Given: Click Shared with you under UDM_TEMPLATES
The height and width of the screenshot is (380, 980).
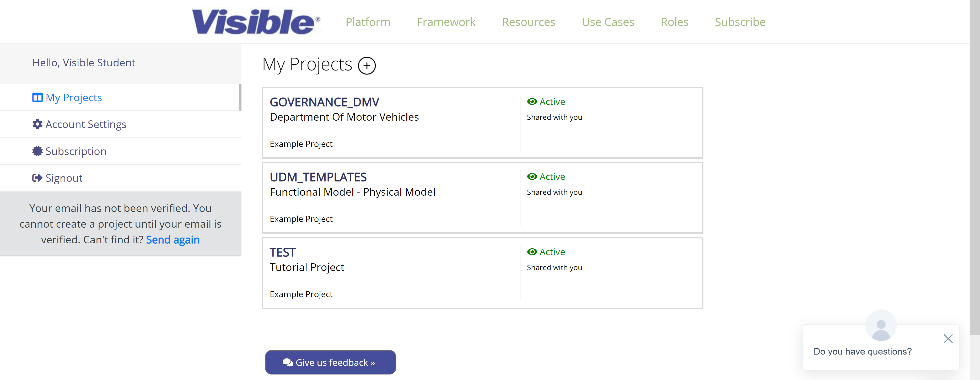Looking at the screenshot, I should [554, 192].
